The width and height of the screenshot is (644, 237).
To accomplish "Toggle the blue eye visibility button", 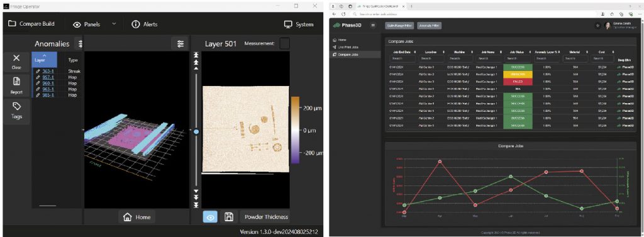I will pos(210,217).
